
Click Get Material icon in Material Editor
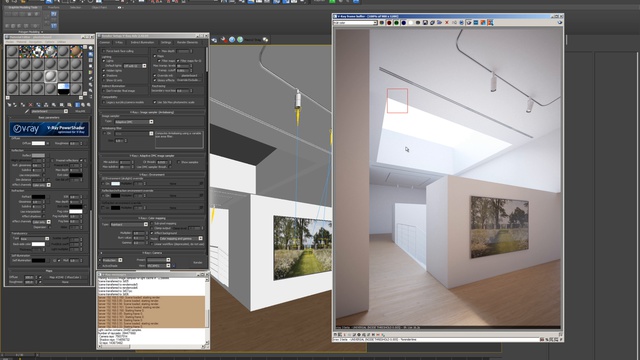click(9, 105)
